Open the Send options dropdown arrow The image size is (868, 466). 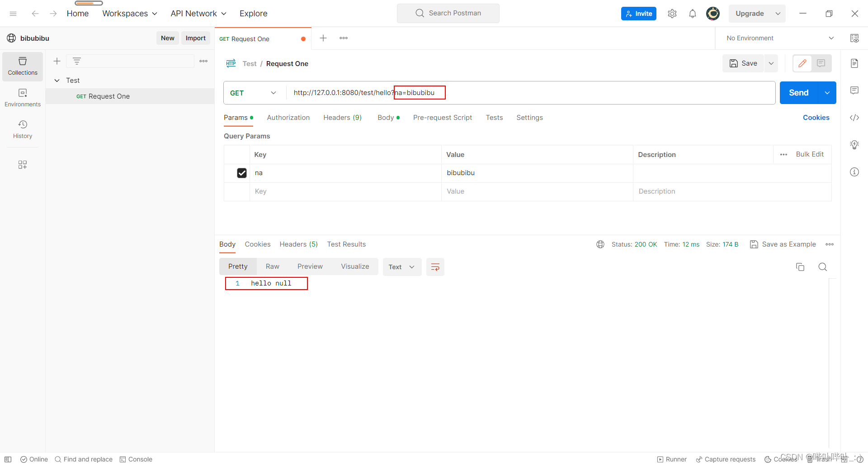(x=827, y=93)
